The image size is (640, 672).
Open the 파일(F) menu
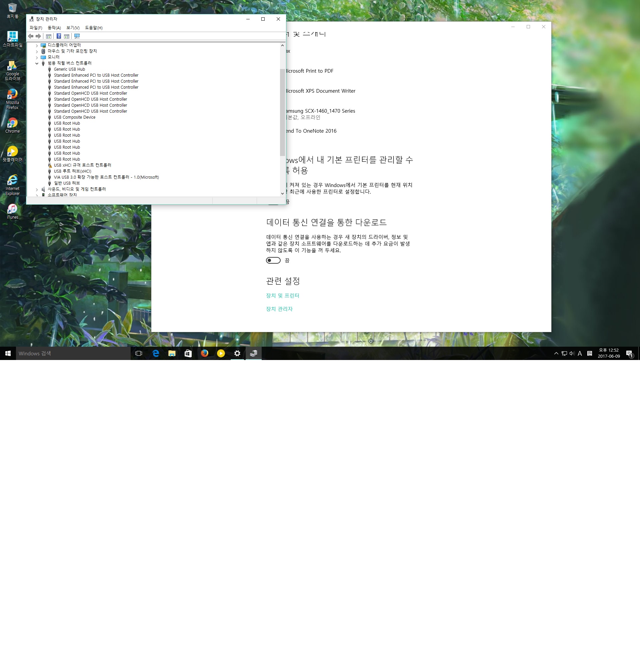pos(36,28)
